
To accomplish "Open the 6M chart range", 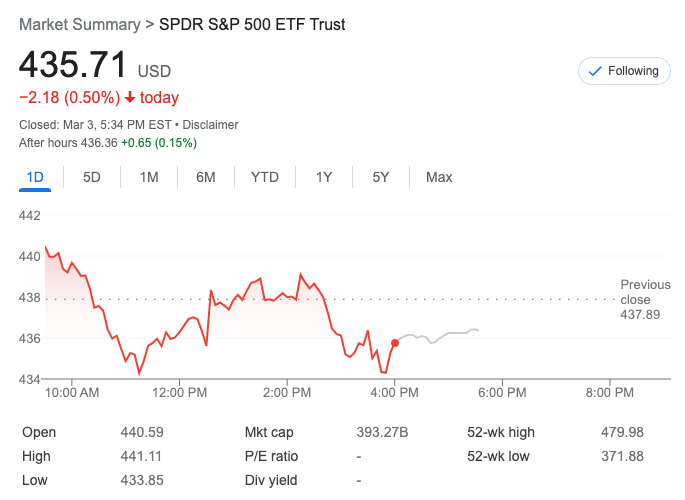I will 206,177.
